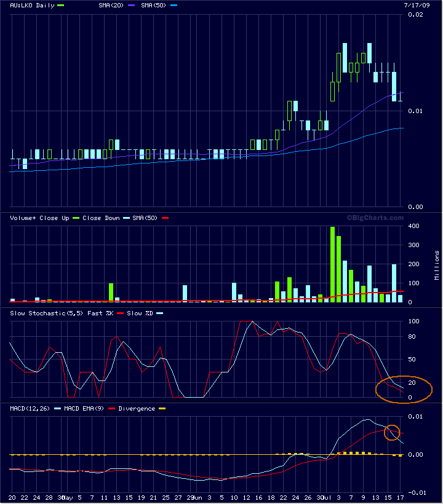This screenshot has width=443, height=504.
Task: Select the 'Close Down' legend label
Action: click(x=101, y=218)
